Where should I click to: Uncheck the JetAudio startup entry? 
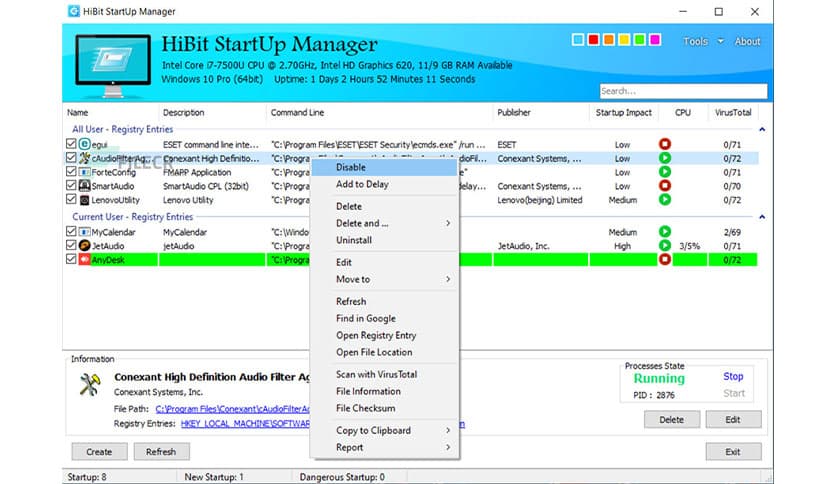(x=71, y=245)
